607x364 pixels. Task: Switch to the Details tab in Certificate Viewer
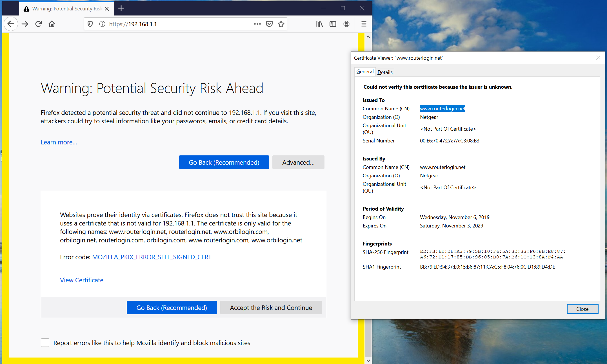[384, 72]
